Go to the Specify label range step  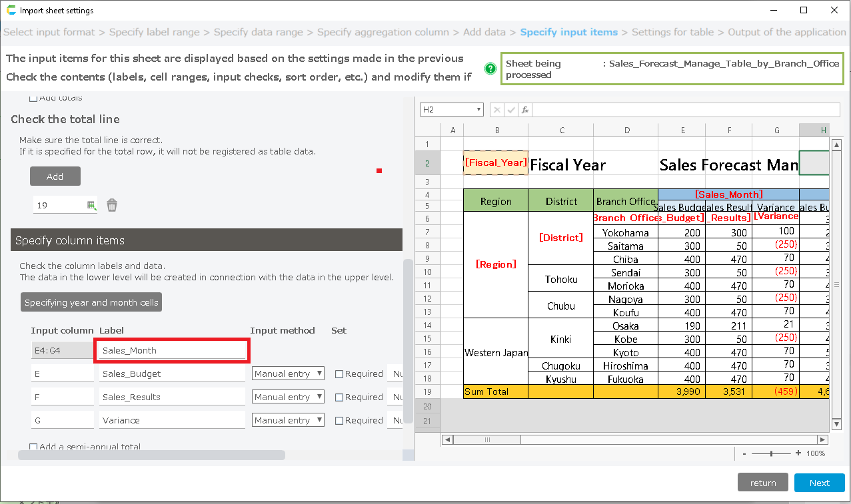pos(154,32)
